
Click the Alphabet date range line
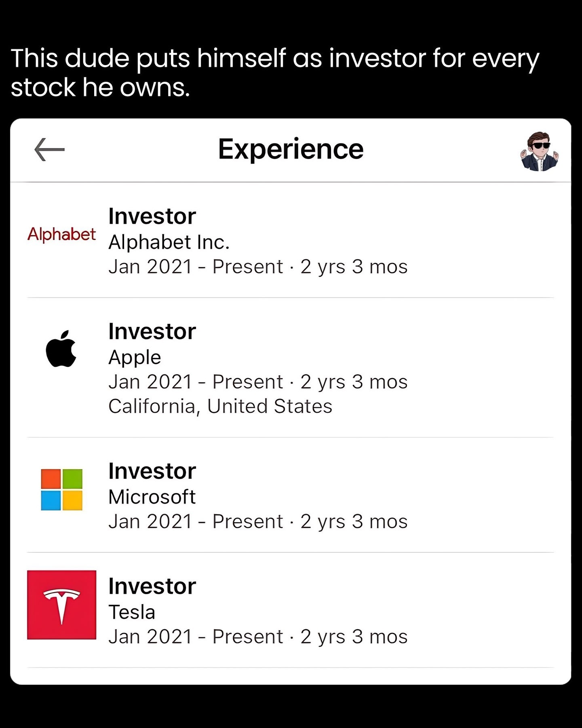coord(258,267)
